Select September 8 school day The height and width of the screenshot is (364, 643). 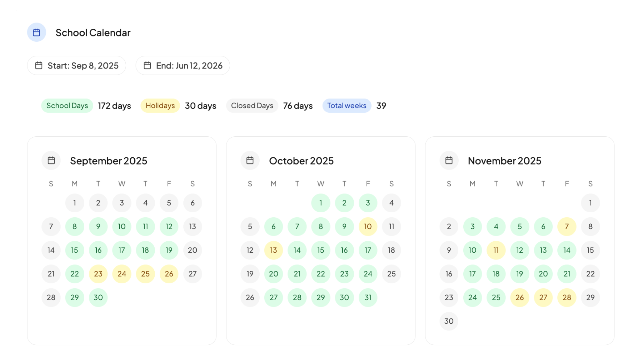(x=75, y=227)
